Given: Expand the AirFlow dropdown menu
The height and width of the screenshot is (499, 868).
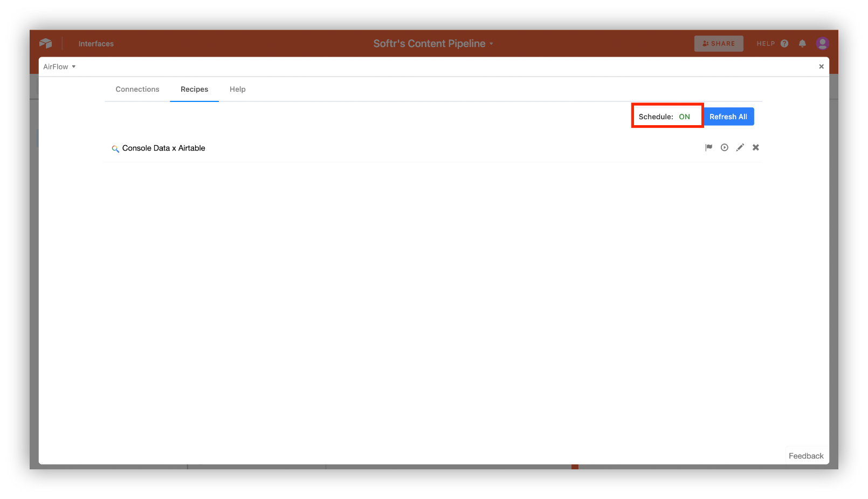Looking at the screenshot, I should (x=59, y=67).
